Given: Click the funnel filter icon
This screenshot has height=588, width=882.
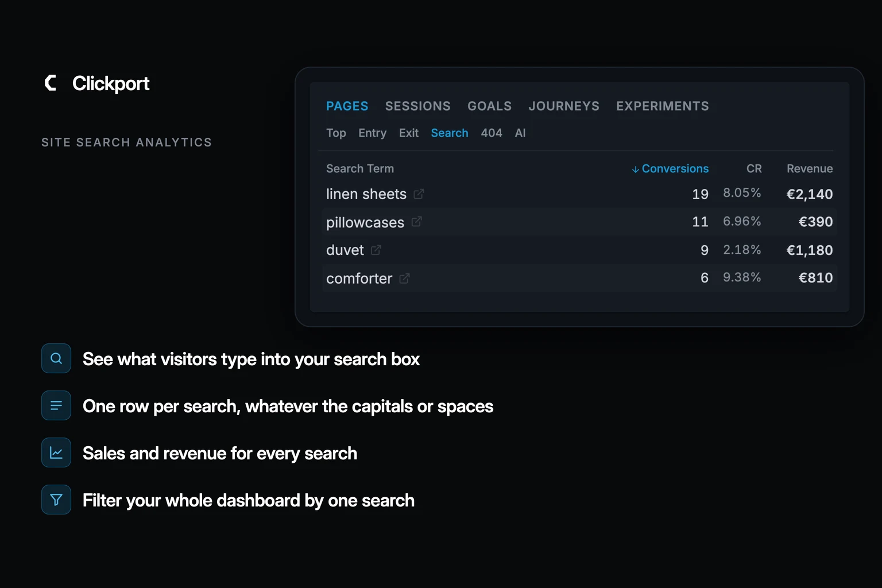Looking at the screenshot, I should [x=56, y=500].
